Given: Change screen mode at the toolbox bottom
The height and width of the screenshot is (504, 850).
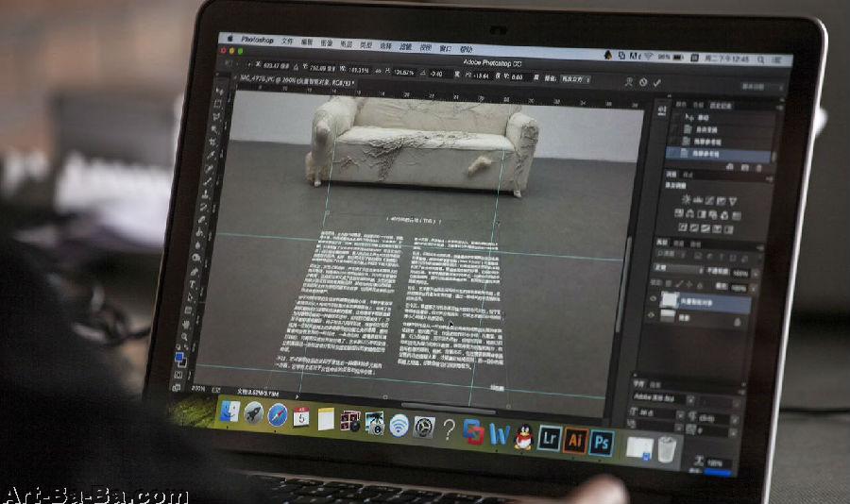Looking at the screenshot, I should coord(177,387).
